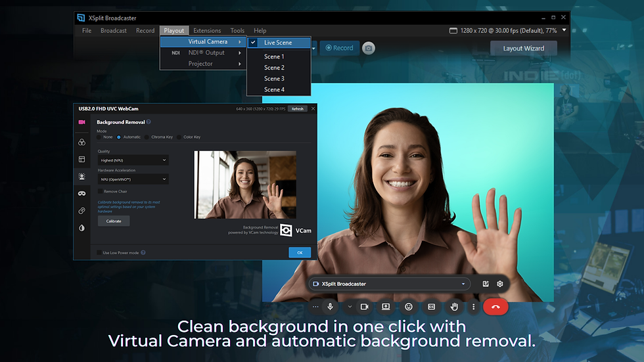644x362 pixels.
Task: Click the three-dots audio options button
Action: 315,307
